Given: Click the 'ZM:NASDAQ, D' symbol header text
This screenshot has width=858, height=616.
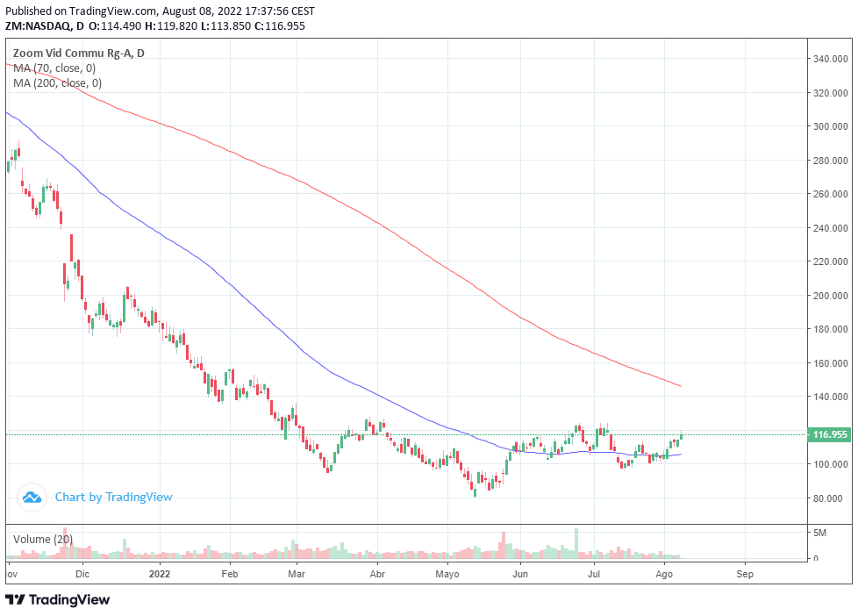Looking at the screenshot, I should tap(45, 25).
